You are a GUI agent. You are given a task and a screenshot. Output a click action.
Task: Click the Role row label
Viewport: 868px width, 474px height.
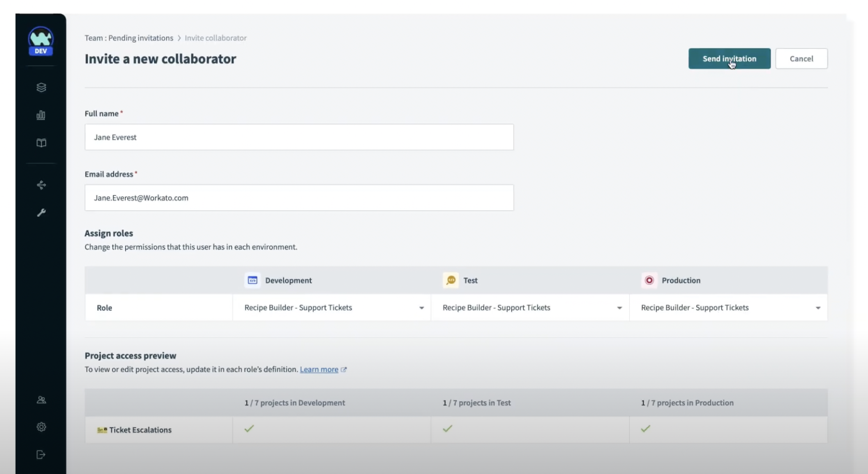[x=104, y=308]
